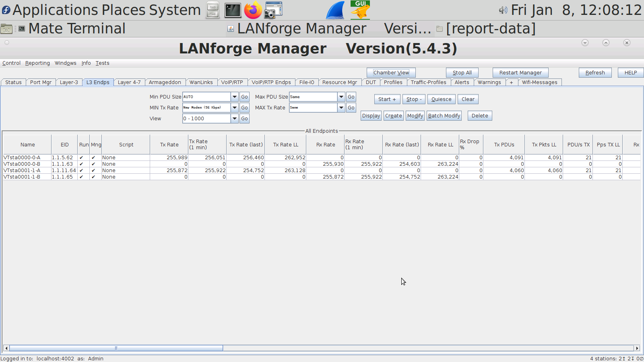Switch to the WanLinks tab
Image resolution: width=644 pixels, height=362 pixels.
201,82
